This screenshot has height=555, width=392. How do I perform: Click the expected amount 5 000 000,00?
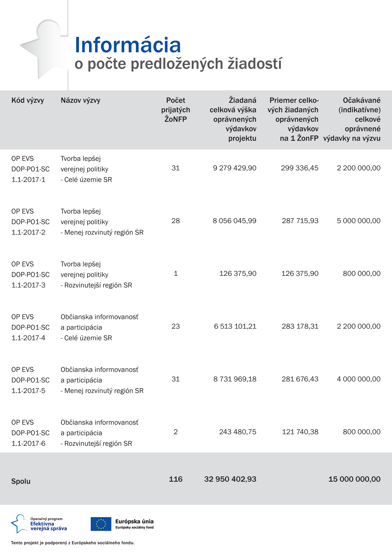tap(359, 221)
